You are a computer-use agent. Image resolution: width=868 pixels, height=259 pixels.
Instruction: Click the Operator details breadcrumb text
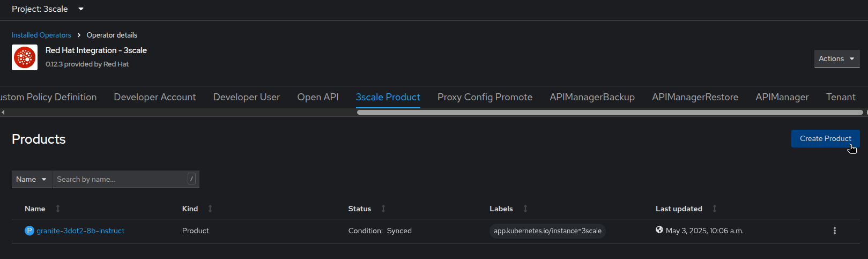[x=112, y=35]
